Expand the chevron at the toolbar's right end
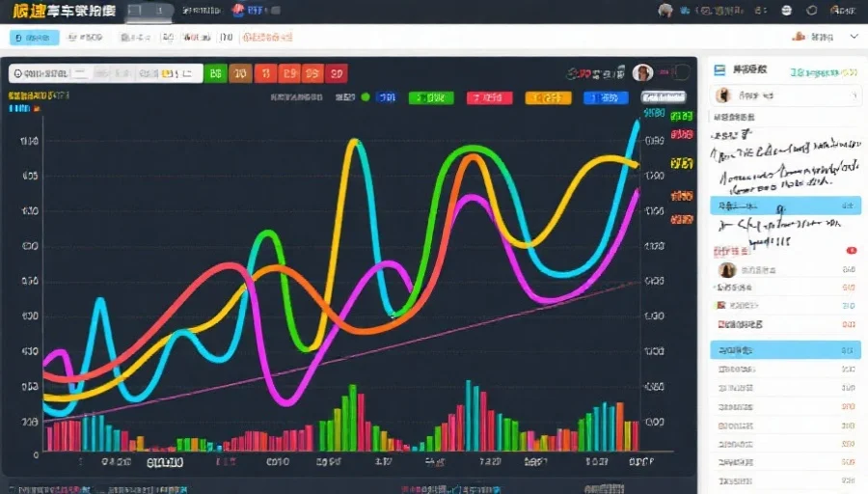The height and width of the screenshot is (494, 868). coord(854,37)
